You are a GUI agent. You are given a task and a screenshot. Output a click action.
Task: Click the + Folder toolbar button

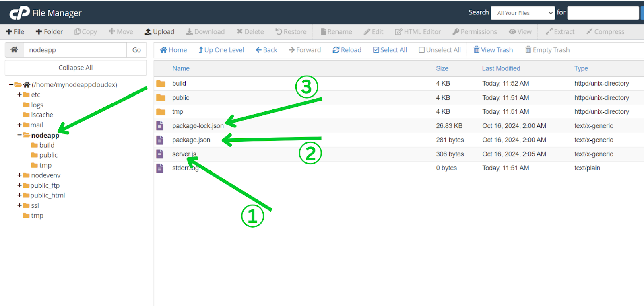pyautogui.click(x=49, y=32)
